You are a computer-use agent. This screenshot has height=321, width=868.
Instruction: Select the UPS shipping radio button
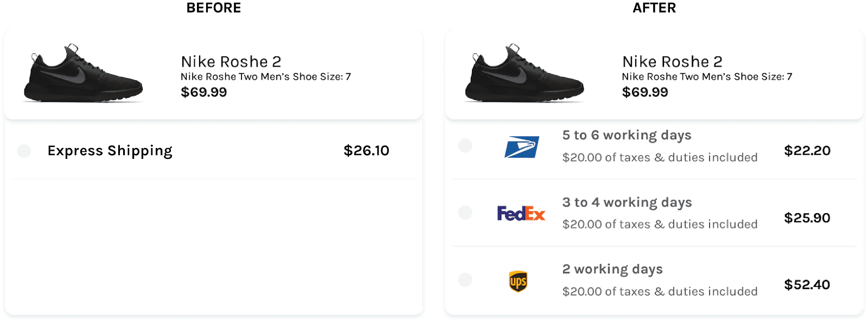point(465,280)
